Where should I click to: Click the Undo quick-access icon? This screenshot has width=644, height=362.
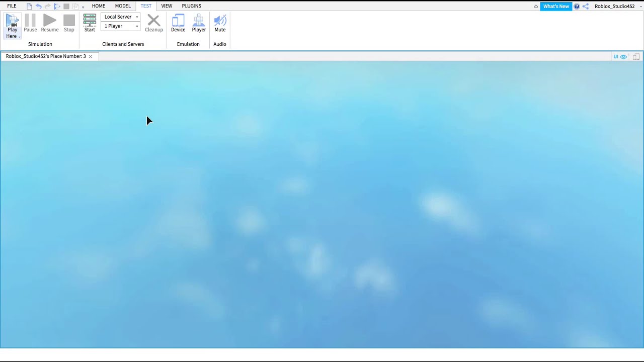(38, 7)
